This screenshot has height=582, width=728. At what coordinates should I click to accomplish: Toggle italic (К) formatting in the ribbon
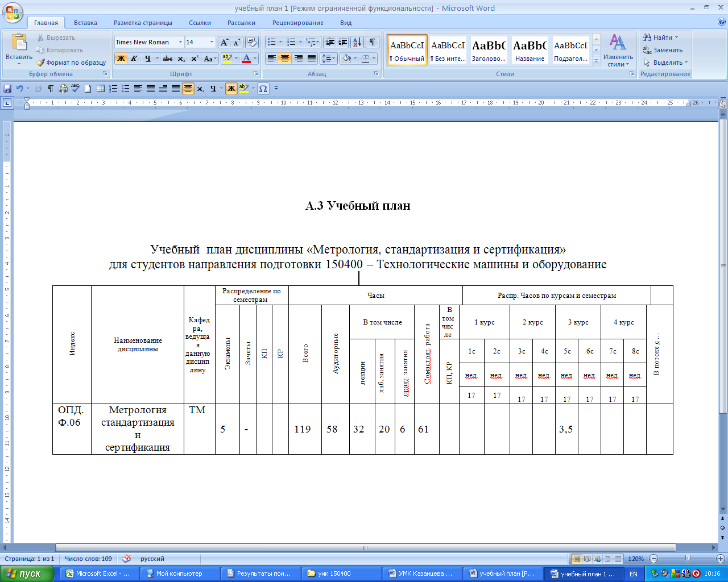click(x=134, y=59)
